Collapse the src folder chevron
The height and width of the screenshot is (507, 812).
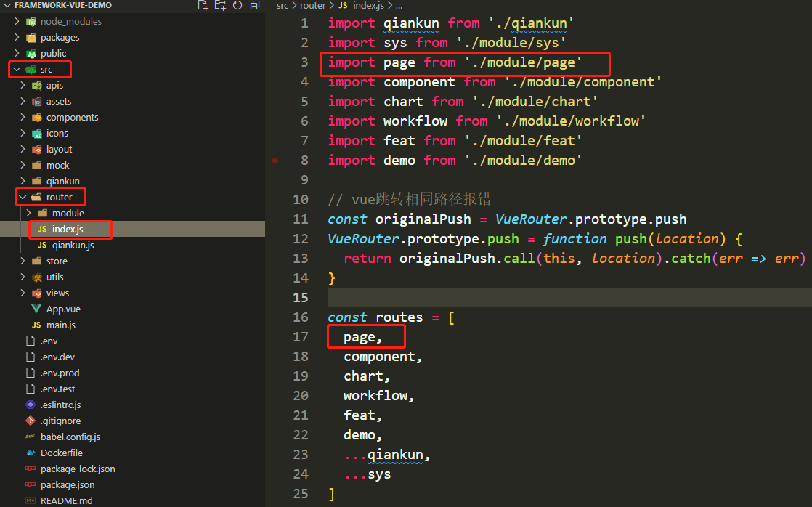[x=17, y=70]
